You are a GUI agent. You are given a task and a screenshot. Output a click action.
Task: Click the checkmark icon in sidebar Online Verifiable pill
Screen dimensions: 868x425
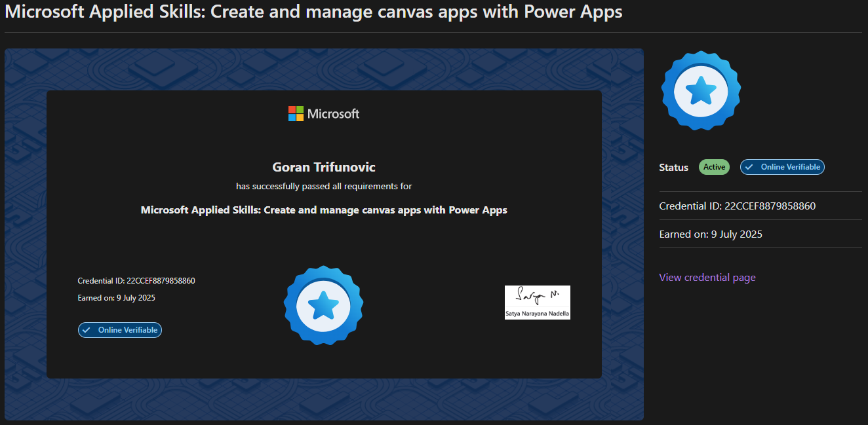749,167
